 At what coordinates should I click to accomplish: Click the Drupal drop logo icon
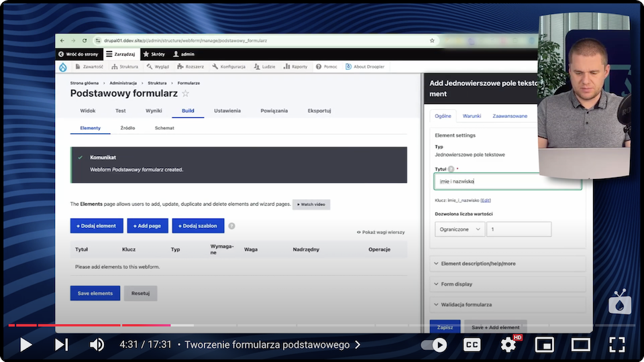(63, 67)
